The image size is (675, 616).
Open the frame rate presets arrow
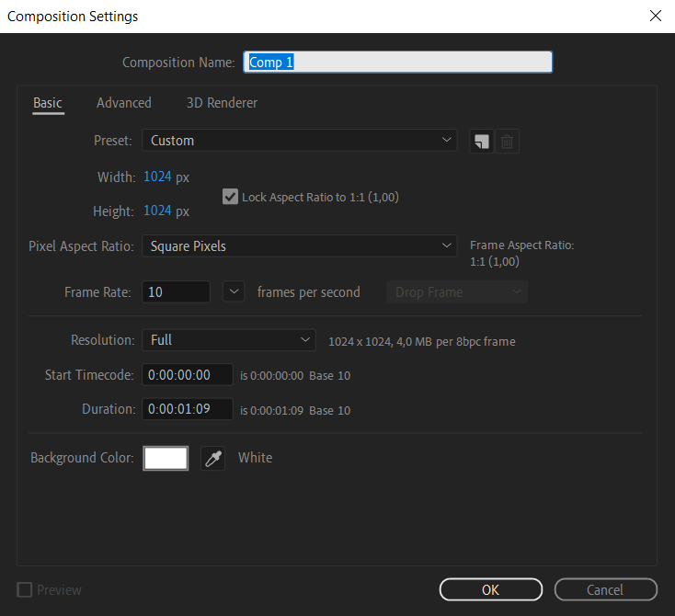235,292
